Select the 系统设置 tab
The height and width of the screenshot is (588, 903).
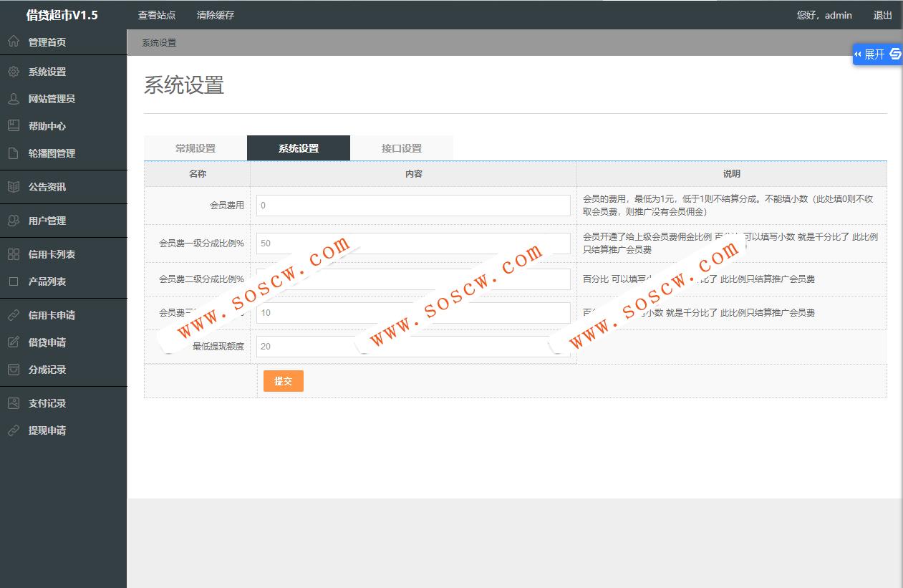299,148
